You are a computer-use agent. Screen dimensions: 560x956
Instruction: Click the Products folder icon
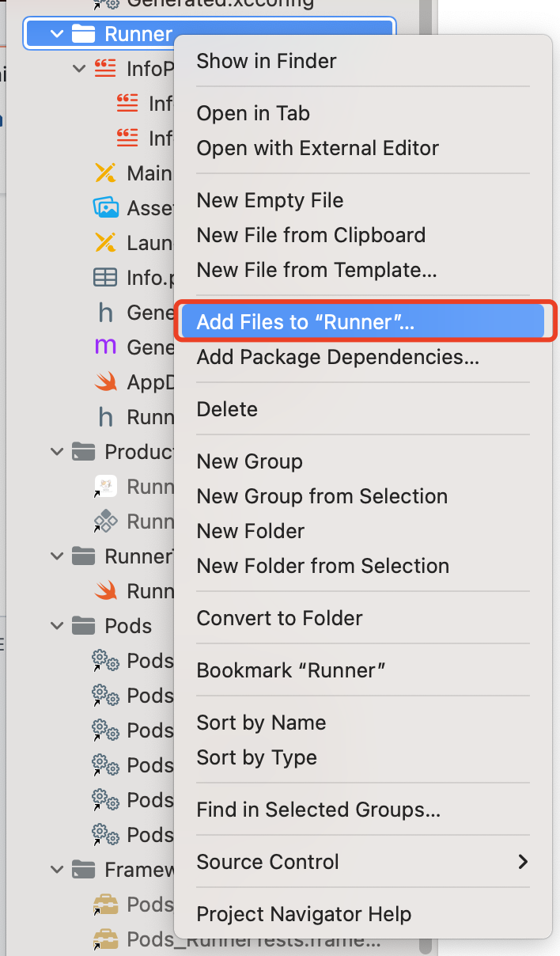[82, 452]
